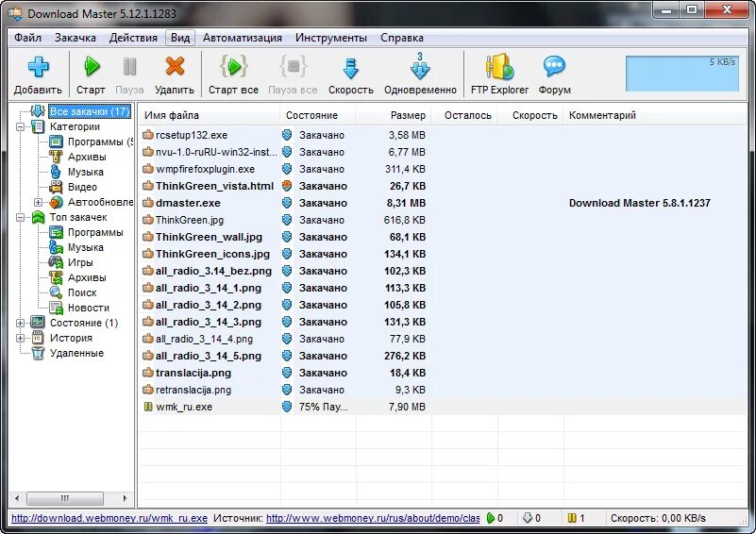Open the Автоматизация menu

coord(242,38)
